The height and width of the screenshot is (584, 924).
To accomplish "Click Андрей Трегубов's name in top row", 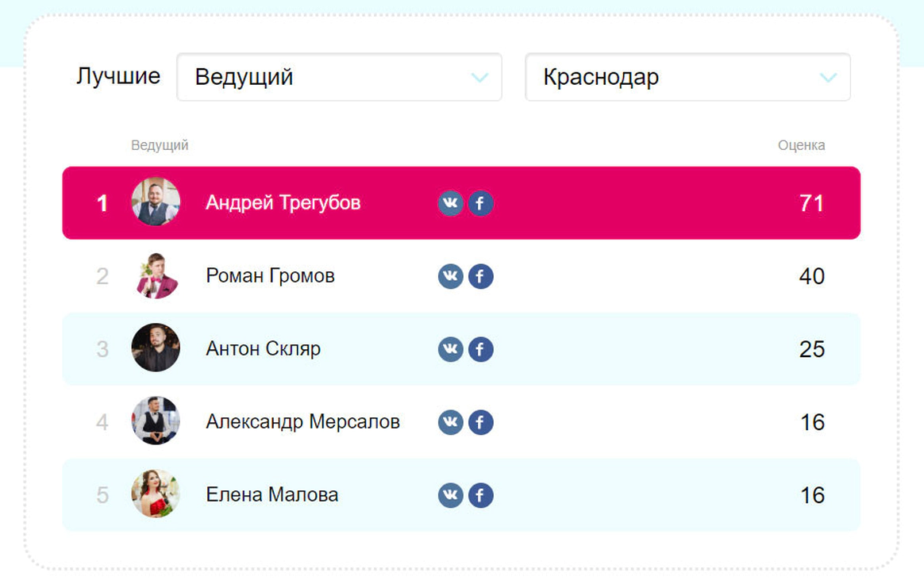I will click(x=283, y=203).
